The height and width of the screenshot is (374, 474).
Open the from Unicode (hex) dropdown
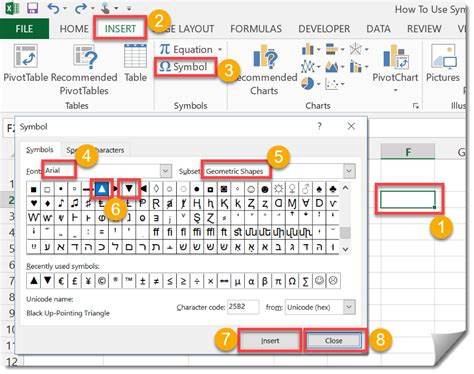[349, 307]
